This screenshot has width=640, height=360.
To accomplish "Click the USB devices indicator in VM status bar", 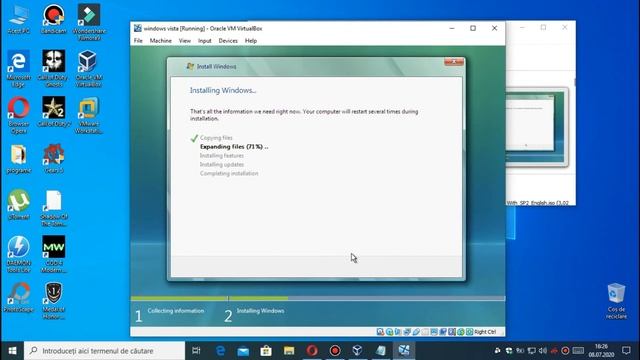I will [416, 332].
